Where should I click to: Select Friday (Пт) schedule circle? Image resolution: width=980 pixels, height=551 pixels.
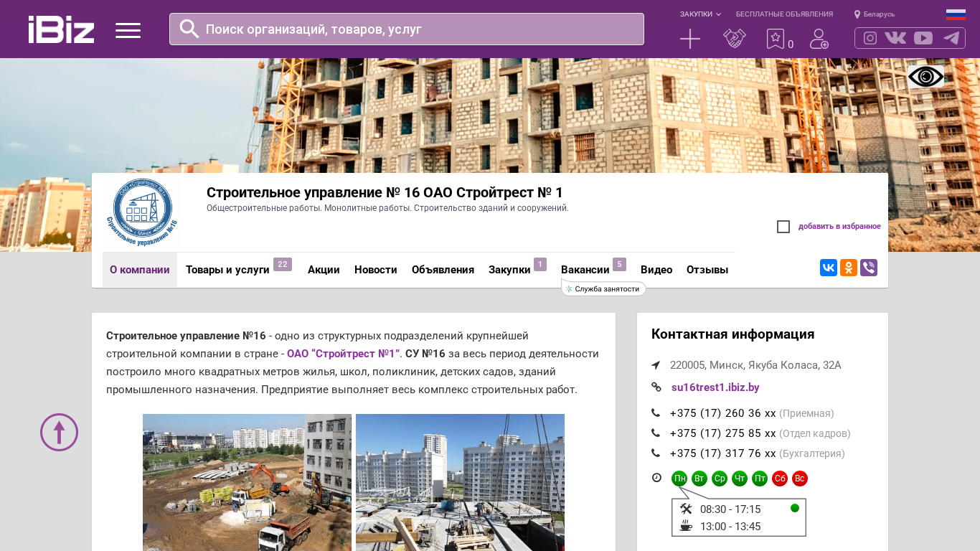[x=760, y=479]
